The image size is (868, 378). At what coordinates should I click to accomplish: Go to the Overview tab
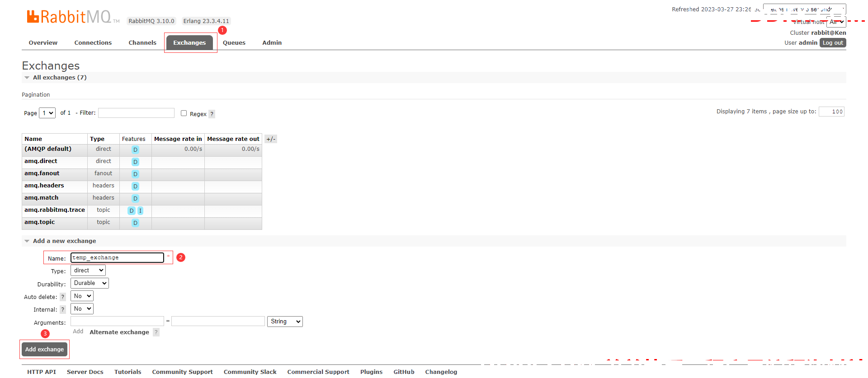coord(43,42)
